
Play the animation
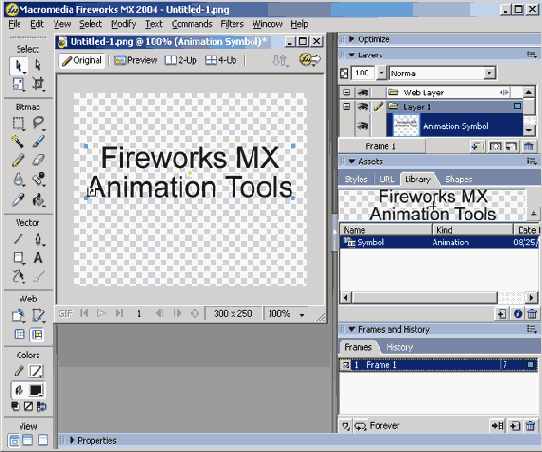click(x=101, y=313)
